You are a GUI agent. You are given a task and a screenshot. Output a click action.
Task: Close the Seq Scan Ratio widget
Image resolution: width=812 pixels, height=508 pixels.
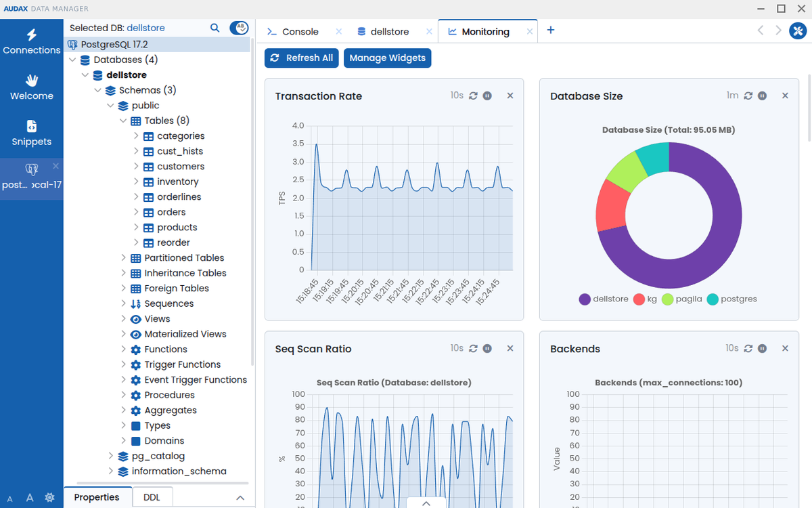click(x=510, y=349)
